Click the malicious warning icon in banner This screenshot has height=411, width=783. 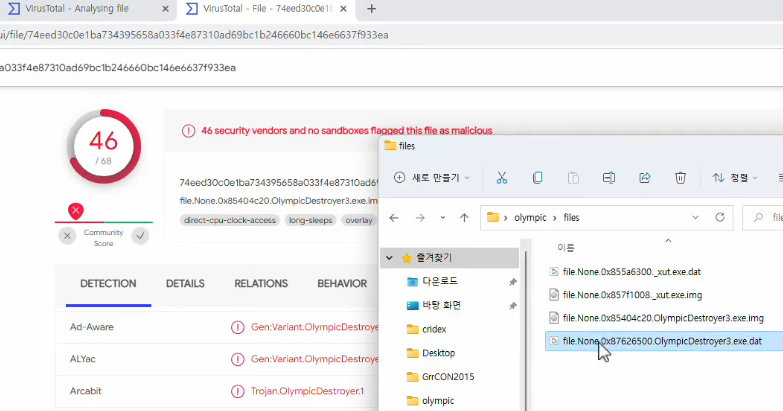click(x=188, y=131)
